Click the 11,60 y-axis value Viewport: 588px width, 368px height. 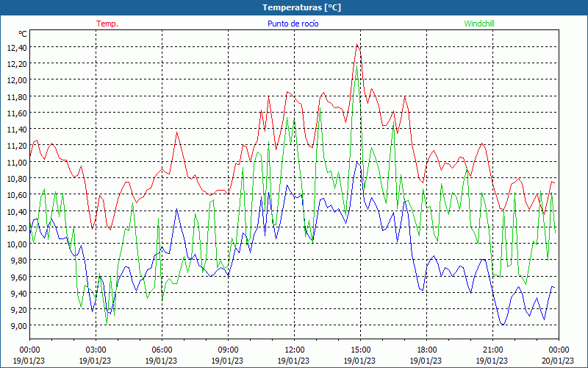point(17,113)
